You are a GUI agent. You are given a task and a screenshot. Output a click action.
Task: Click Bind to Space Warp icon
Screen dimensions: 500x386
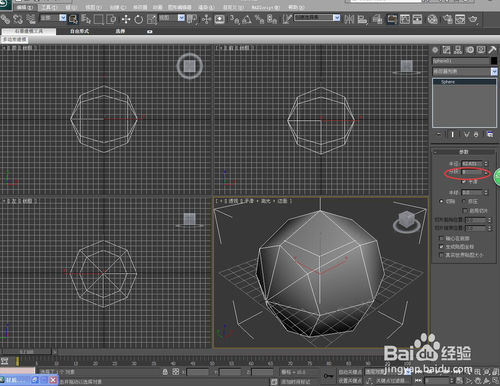click(x=31, y=19)
